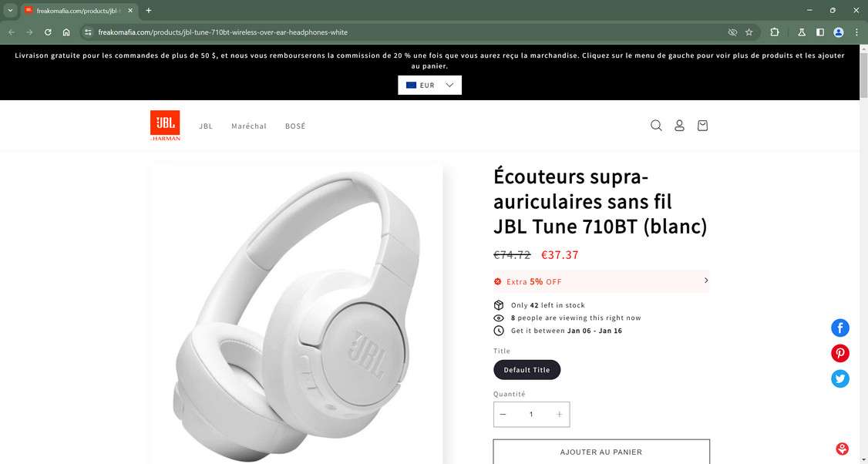
Task: Open the account user icon
Action: [679, 126]
